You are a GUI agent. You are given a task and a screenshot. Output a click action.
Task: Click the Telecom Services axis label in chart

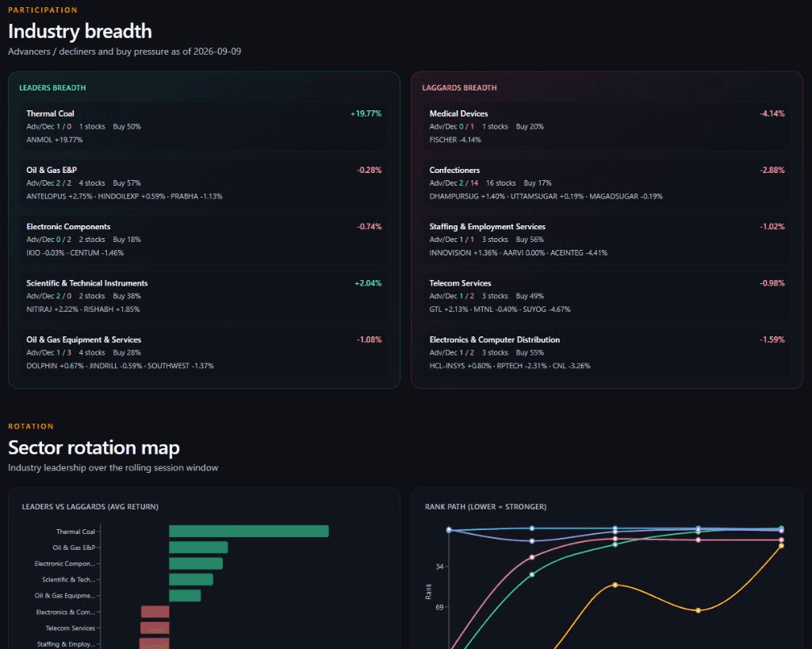(x=71, y=628)
